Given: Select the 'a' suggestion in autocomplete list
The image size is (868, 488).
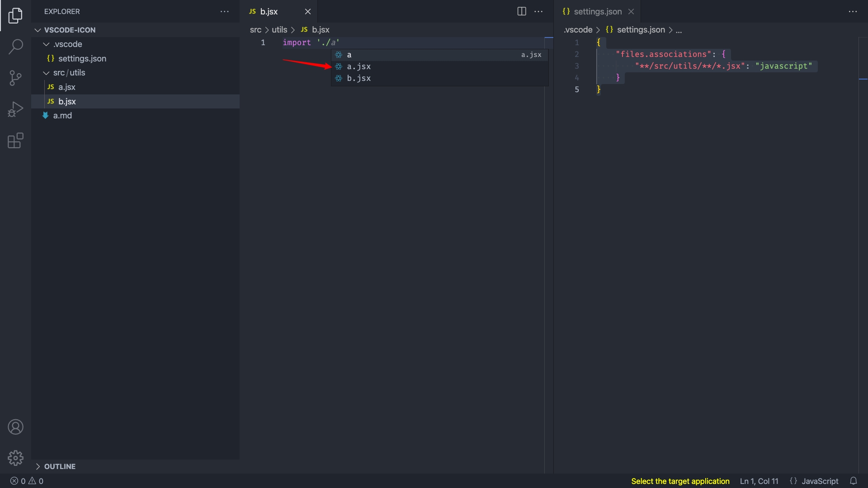Looking at the screenshot, I should 439,55.
